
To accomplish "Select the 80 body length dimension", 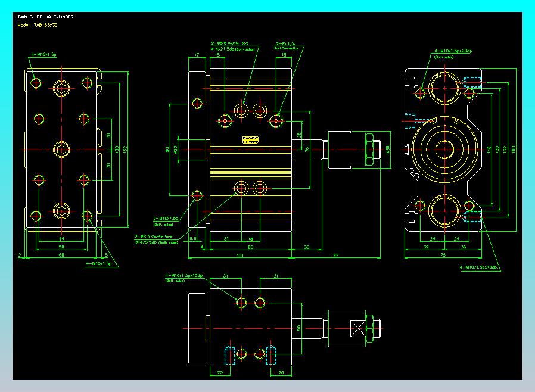I will coord(250,247).
